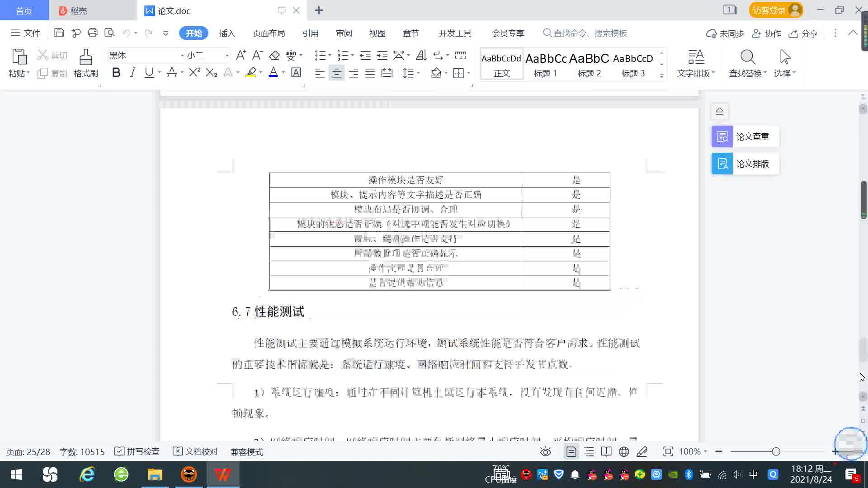Open quick access toolbar customize arrow
The height and width of the screenshot is (488, 868).
click(166, 33)
